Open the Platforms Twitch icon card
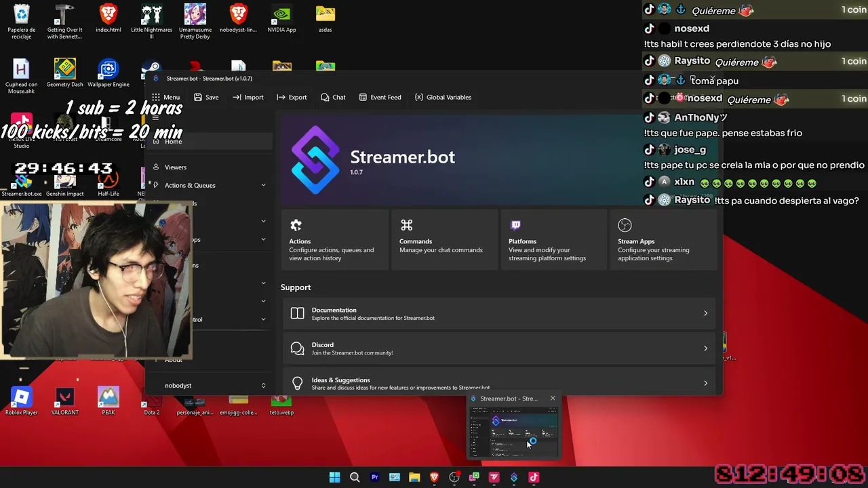The height and width of the screenshot is (488, 868). pos(515,225)
